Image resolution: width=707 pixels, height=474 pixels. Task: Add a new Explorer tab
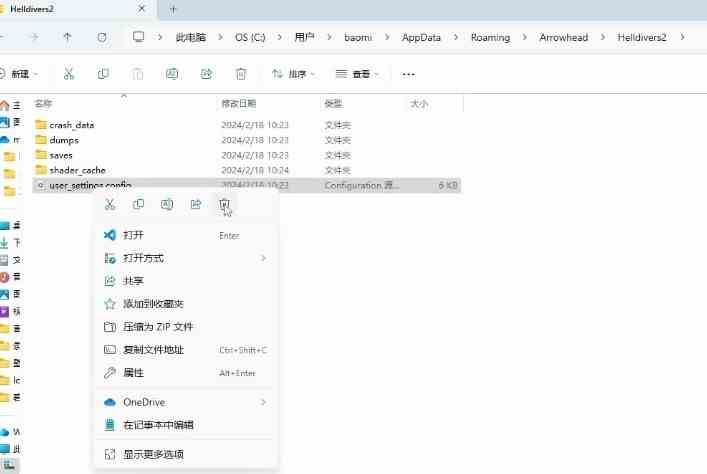click(x=173, y=9)
